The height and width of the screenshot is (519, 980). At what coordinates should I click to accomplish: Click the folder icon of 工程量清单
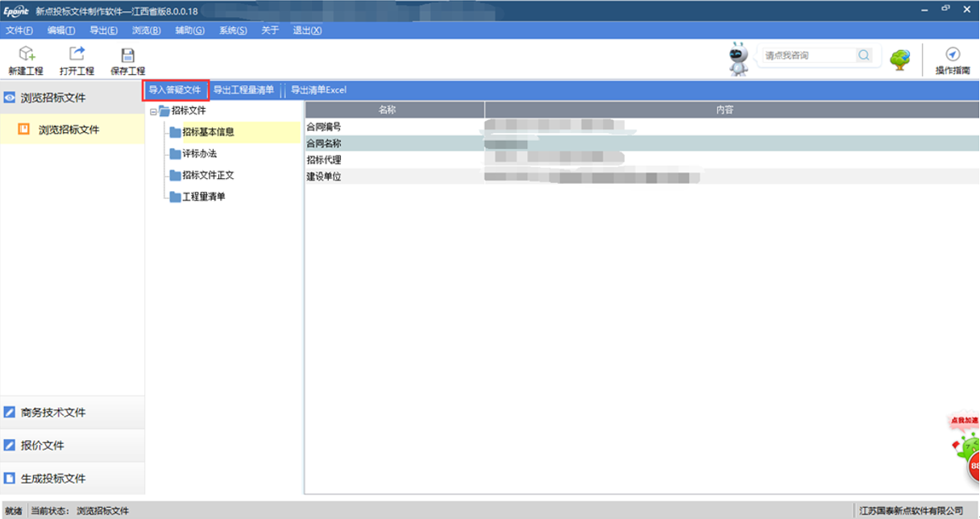pyautogui.click(x=176, y=197)
